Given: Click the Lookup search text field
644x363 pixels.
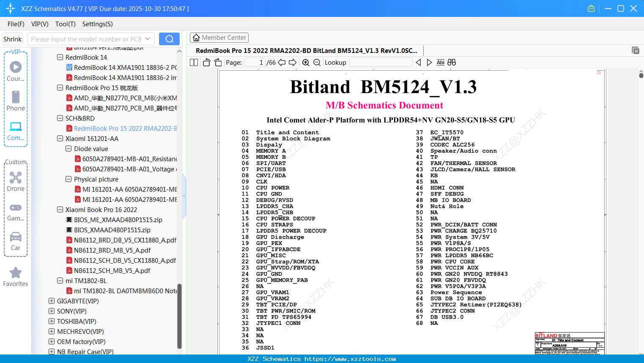Looking at the screenshot, I should pyautogui.click(x=381, y=63).
